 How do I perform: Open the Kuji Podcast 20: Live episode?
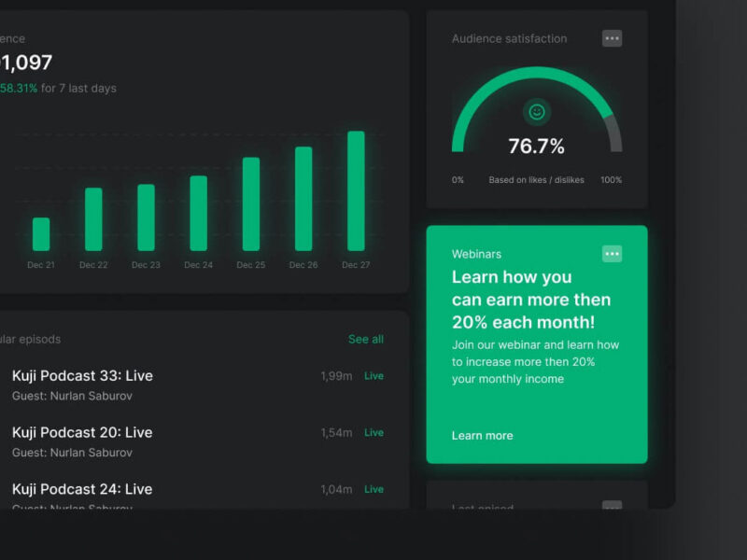pyautogui.click(x=82, y=433)
